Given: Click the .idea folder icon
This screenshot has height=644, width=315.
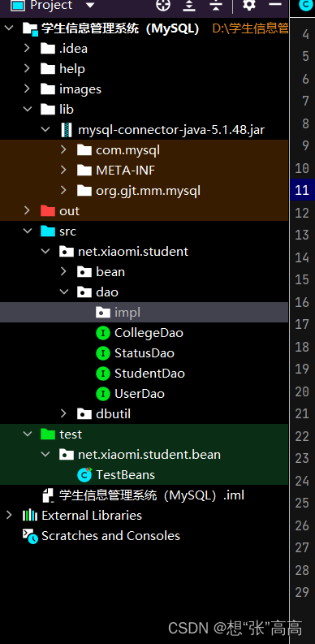Looking at the screenshot, I should (x=48, y=49).
